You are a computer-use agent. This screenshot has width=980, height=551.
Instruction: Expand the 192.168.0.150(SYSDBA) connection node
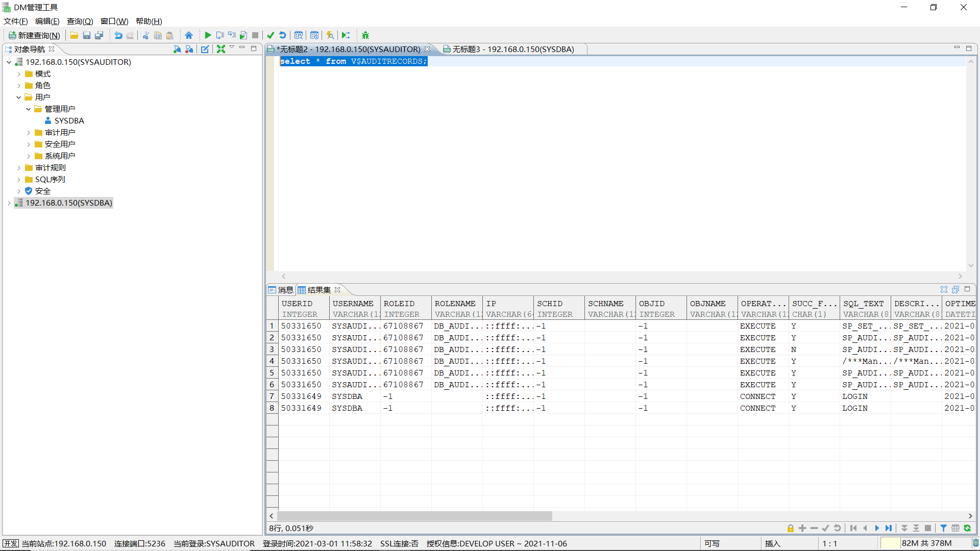click(9, 203)
